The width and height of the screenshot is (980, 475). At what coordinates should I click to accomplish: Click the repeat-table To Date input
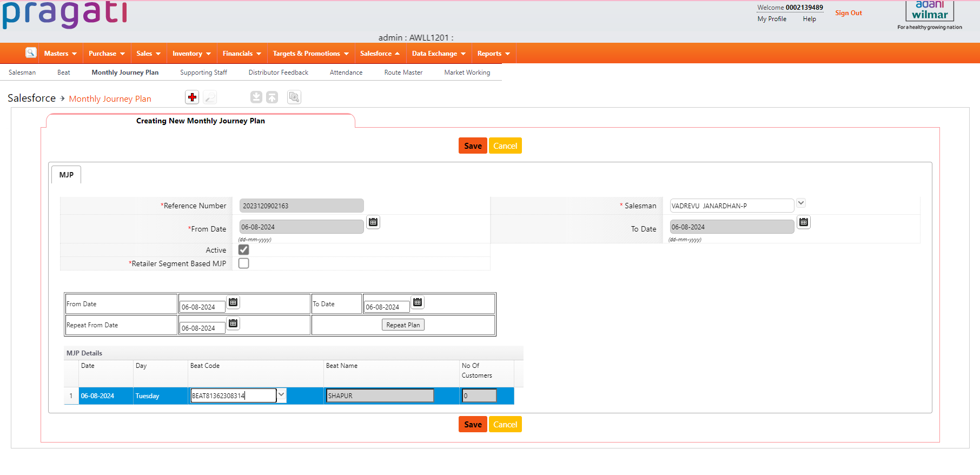387,307
